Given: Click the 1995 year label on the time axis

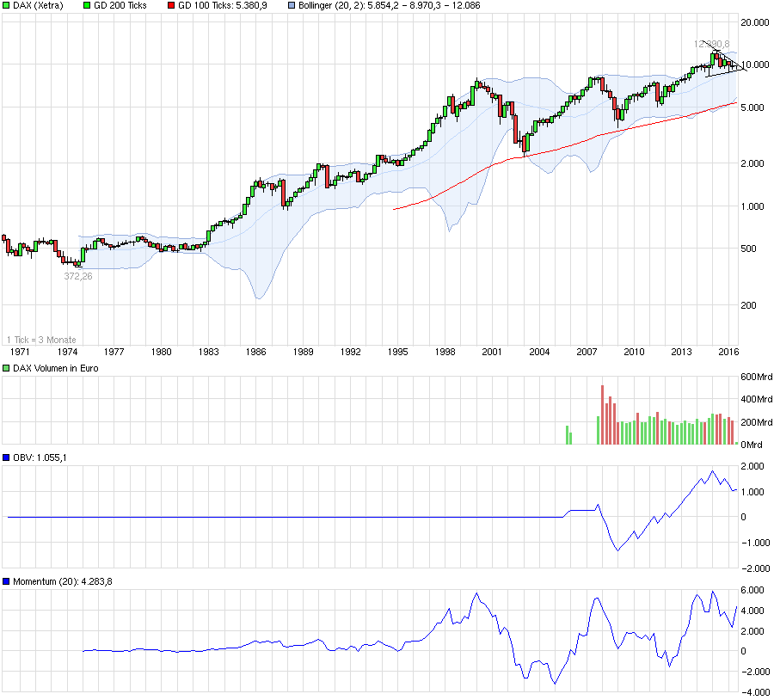Looking at the screenshot, I should tap(398, 352).
